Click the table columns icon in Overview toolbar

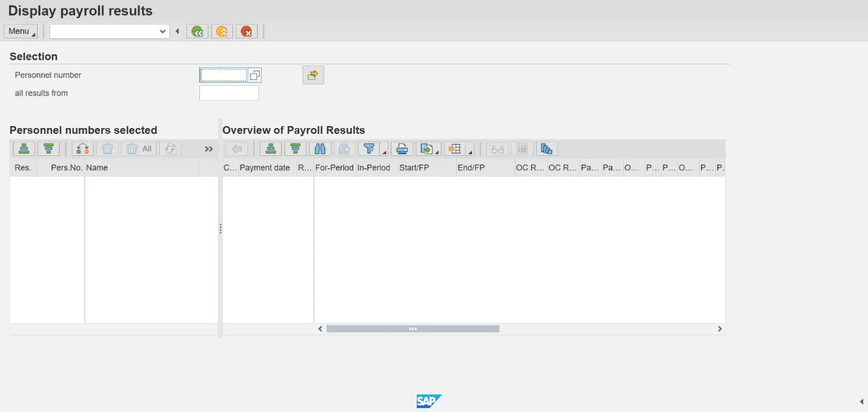click(523, 149)
